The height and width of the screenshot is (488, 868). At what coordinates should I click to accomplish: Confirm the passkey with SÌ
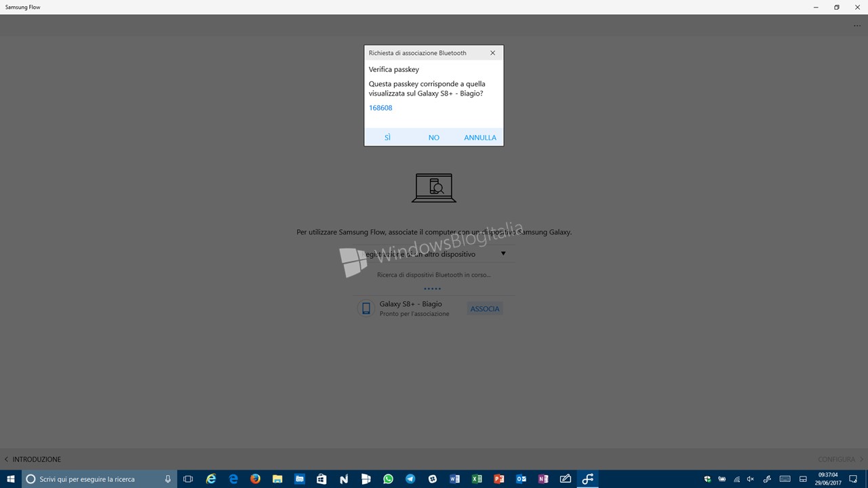pyautogui.click(x=388, y=138)
